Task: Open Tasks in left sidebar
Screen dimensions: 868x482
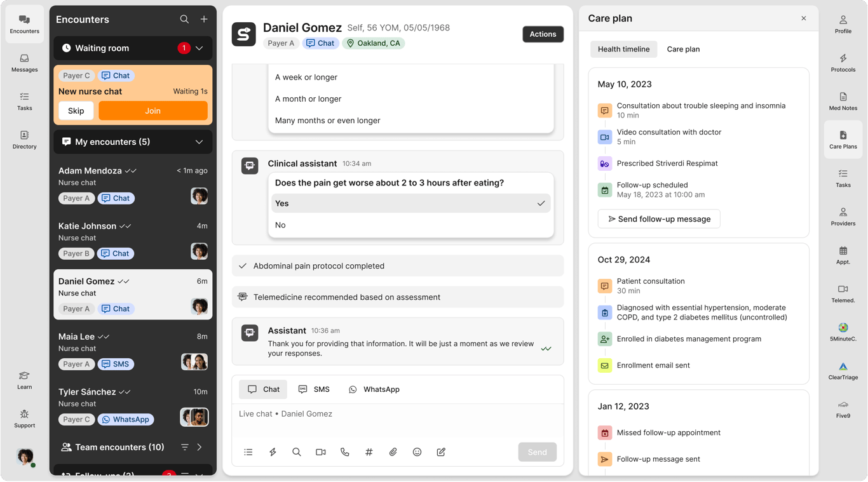Action: point(24,102)
